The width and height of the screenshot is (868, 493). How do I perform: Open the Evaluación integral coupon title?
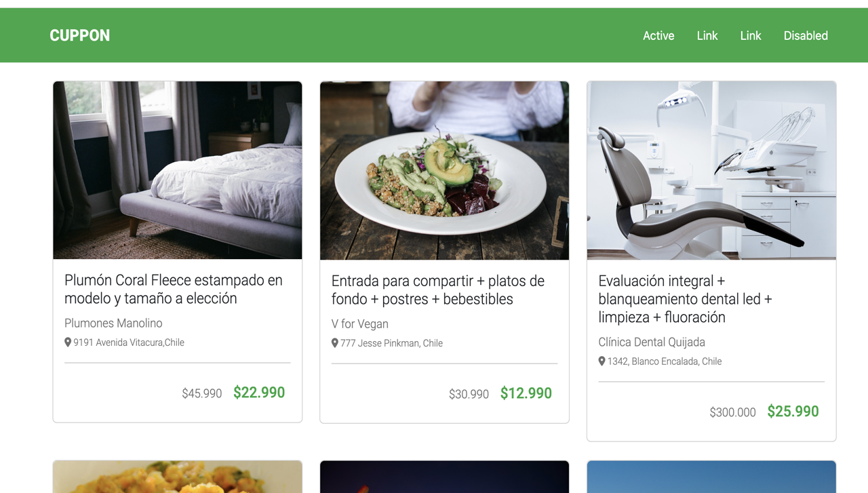click(685, 299)
